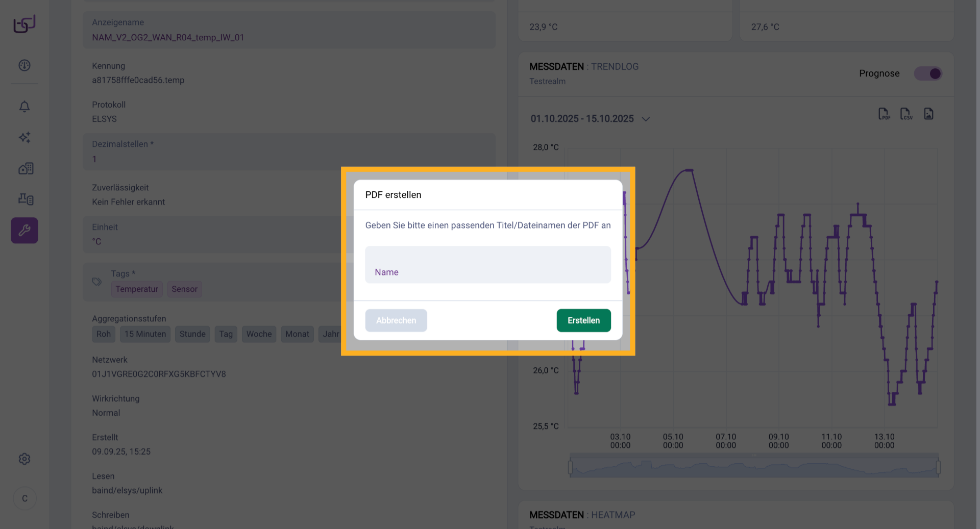Click the Erstellen button
Image resolution: width=980 pixels, height=529 pixels.
[583, 320]
